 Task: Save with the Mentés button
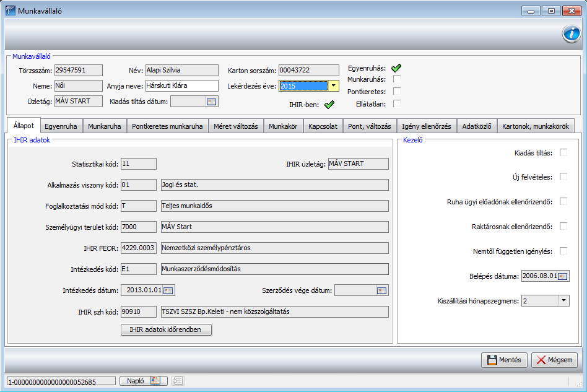pos(504,360)
